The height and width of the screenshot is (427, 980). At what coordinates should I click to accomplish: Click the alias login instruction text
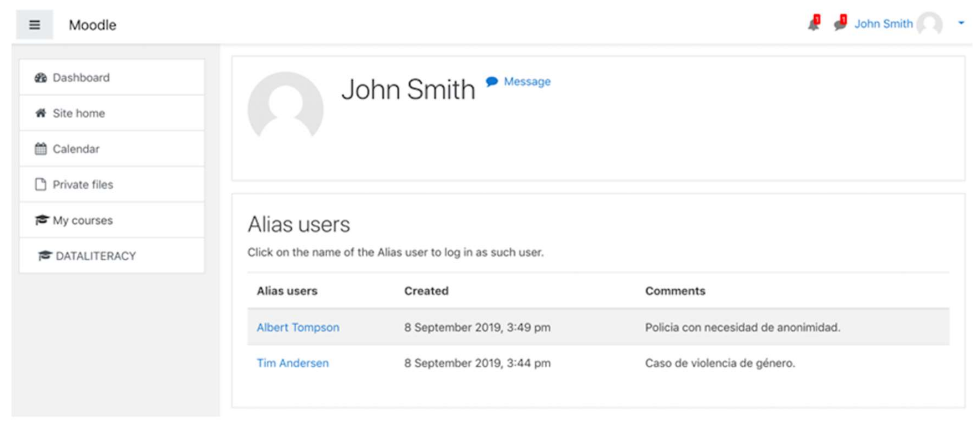tap(396, 252)
